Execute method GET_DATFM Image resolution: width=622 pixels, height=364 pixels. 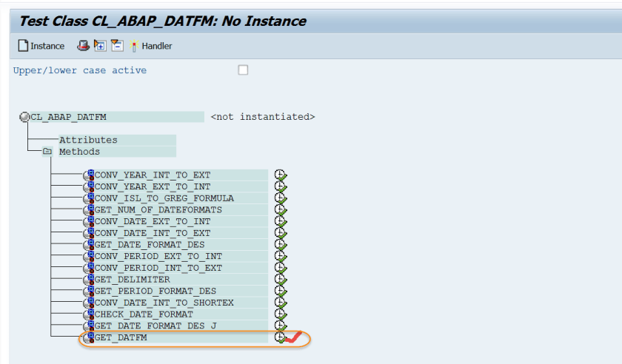click(x=280, y=337)
